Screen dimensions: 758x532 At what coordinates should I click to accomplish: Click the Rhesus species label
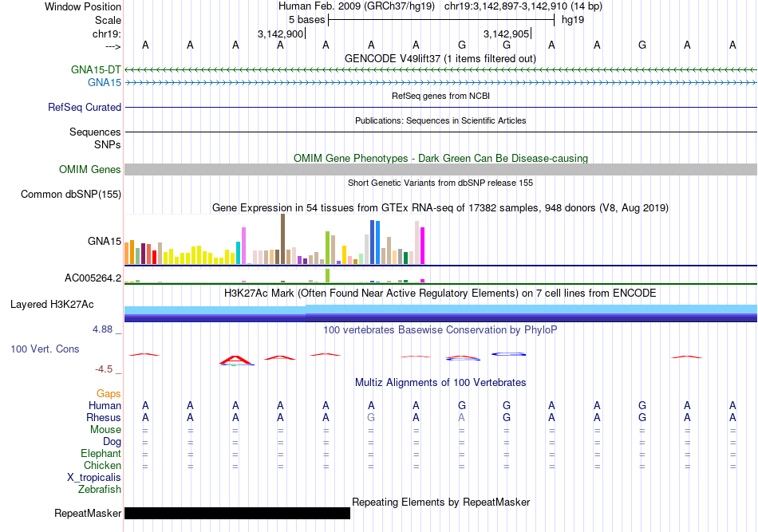click(x=104, y=417)
